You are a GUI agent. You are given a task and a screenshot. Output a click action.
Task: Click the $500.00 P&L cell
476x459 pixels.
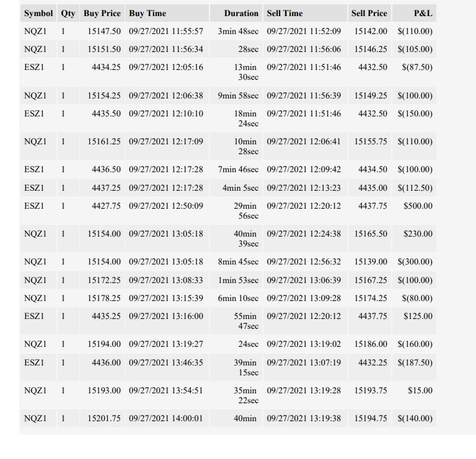[x=414, y=211]
